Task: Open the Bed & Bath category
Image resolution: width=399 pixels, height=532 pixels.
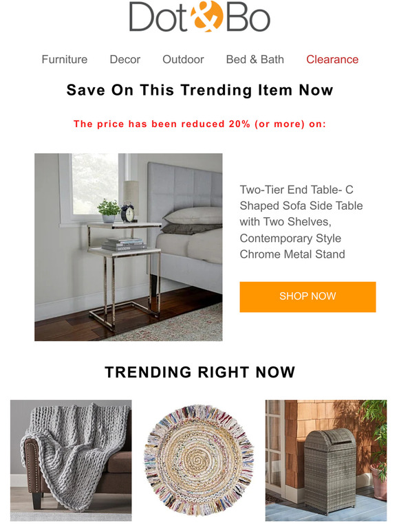Action: pos(255,59)
